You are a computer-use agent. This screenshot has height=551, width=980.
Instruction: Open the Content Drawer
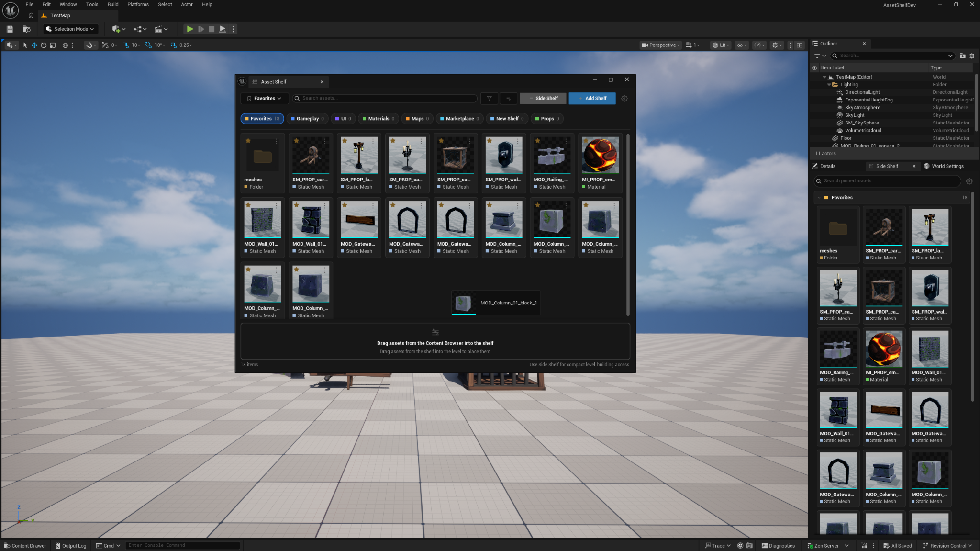coord(25,546)
